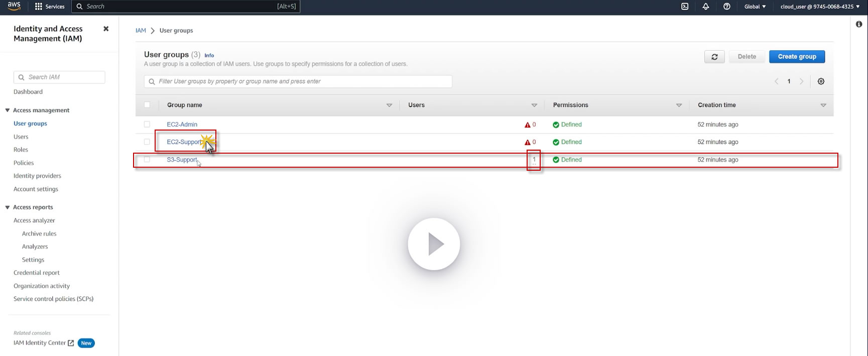Toggle the select-all groups checkbox
The image size is (868, 356).
147,104
